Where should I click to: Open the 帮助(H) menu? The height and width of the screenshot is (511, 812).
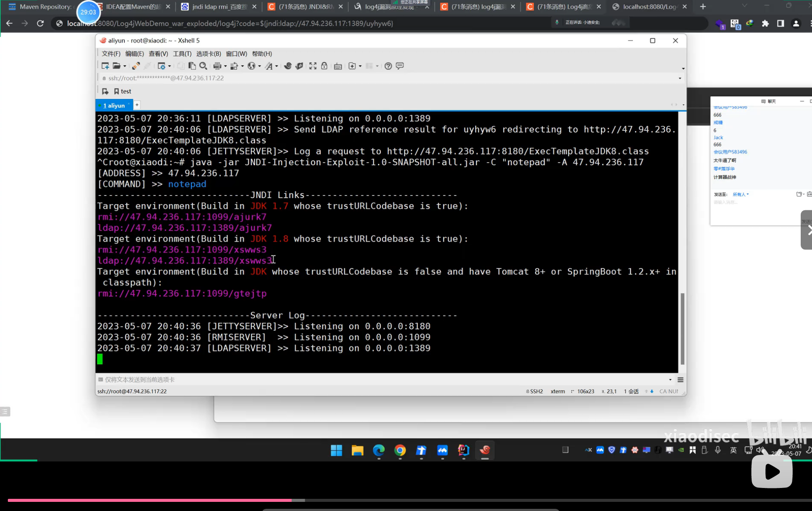(x=262, y=53)
